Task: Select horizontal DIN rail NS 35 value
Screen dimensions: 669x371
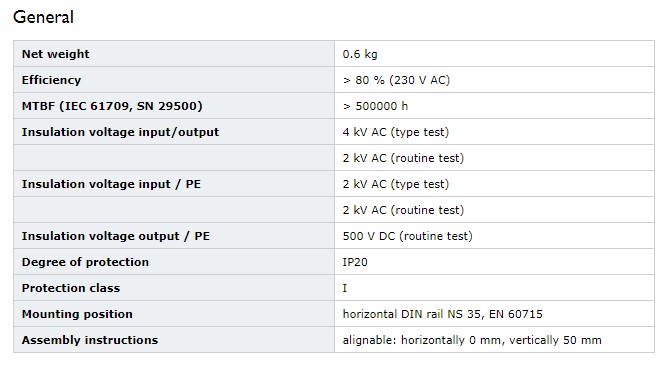Action: (442, 314)
